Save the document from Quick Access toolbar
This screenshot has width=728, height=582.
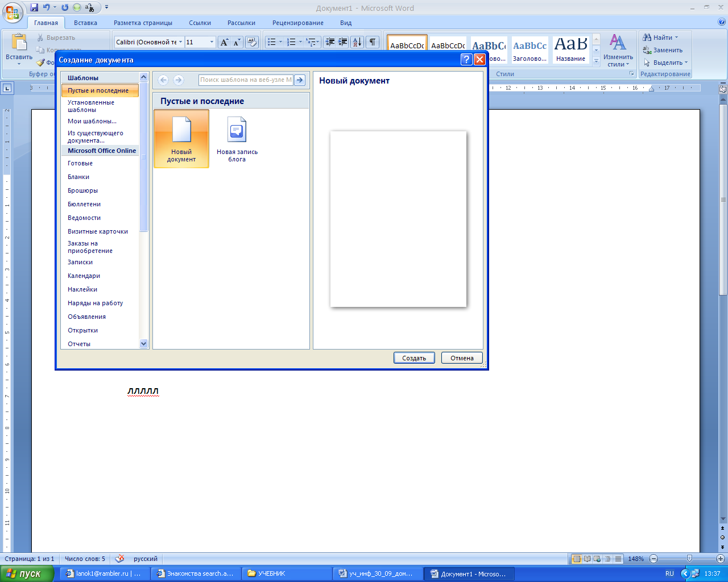click(34, 7)
